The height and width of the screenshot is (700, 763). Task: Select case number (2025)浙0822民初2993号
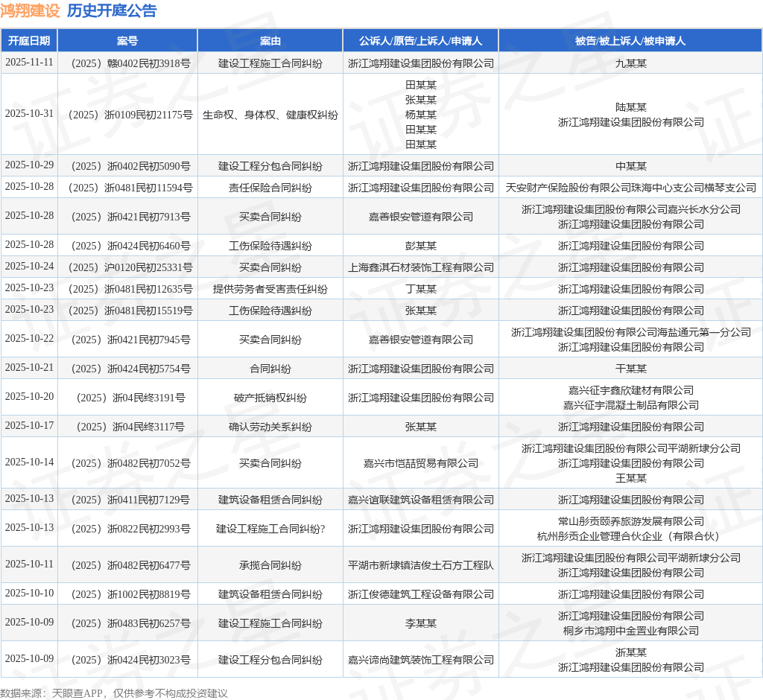(x=130, y=529)
